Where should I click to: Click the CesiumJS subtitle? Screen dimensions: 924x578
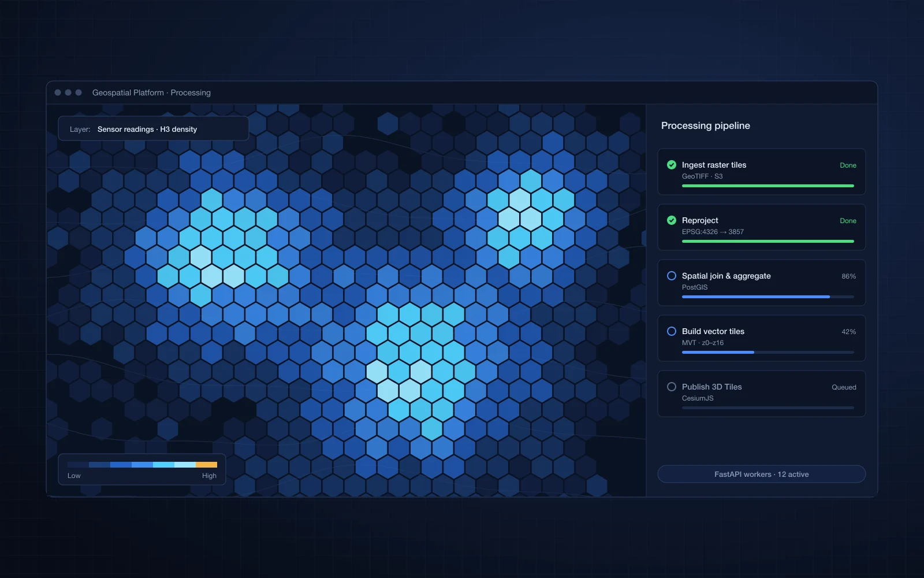point(698,398)
